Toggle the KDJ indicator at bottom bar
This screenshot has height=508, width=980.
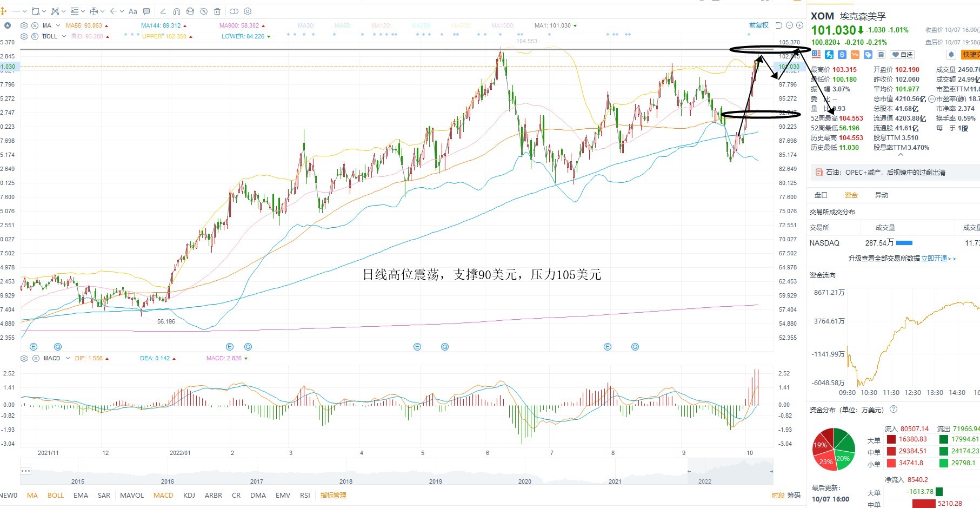pos(189,495)
